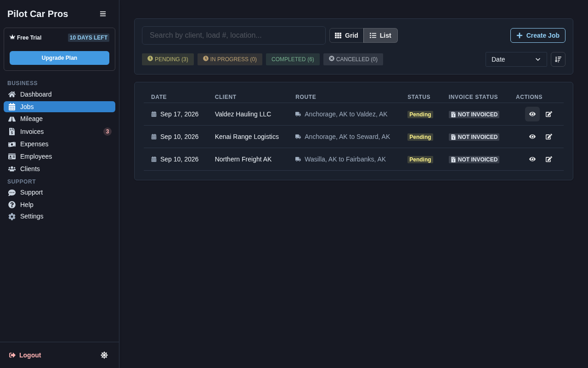View the Northern Freight AK job via eye icon
The height and width of the screenshot is (368, 588).
[532, 159]
